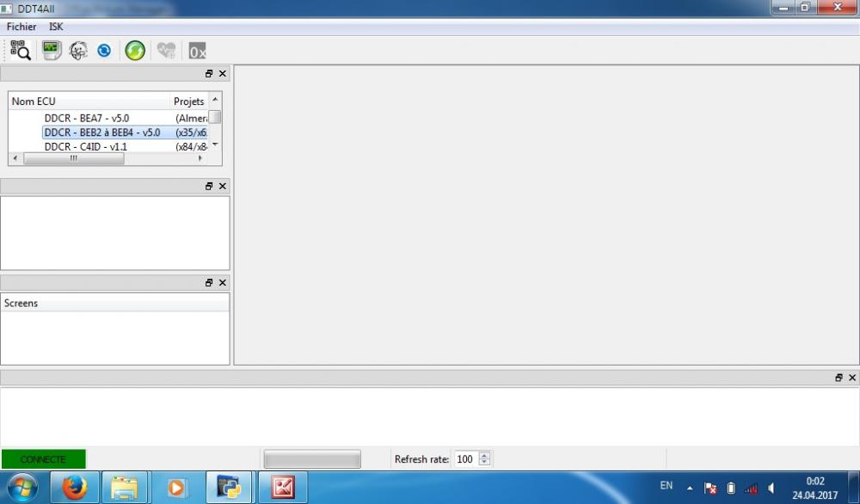Float the empty middle-left dock panel
The image size is (860, 504).
(208, 186)
